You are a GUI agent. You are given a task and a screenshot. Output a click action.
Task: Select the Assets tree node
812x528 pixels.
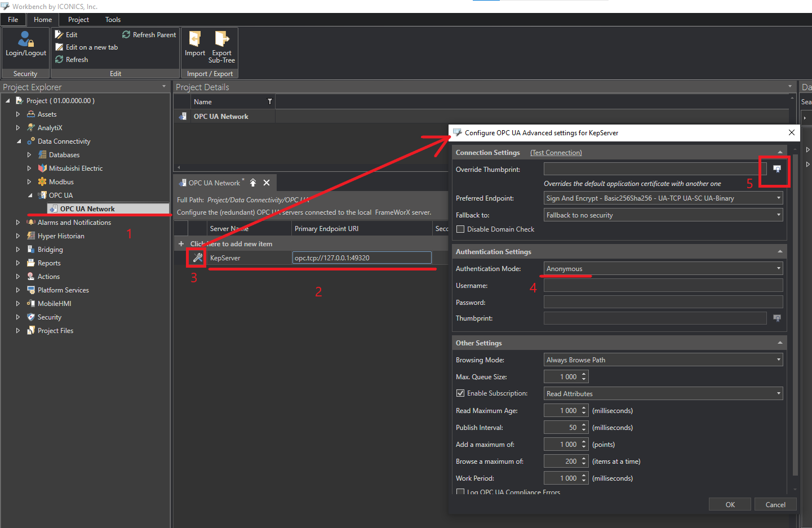(47, 114)
